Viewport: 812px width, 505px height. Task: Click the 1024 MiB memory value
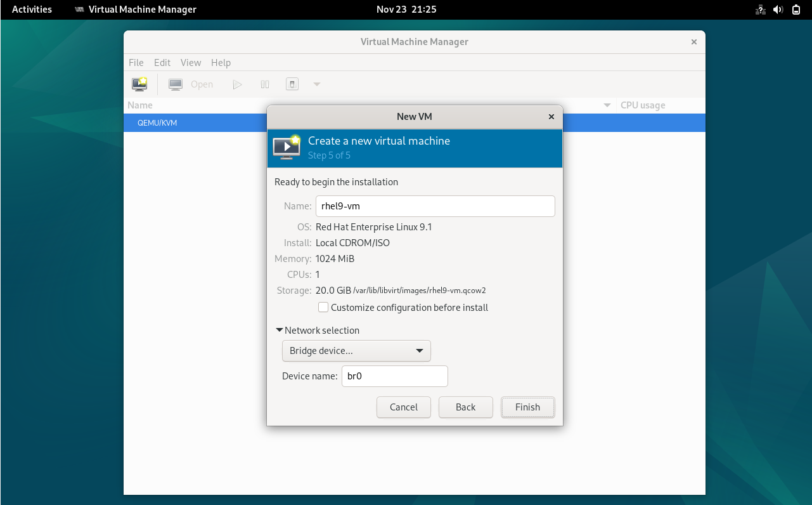point(335,259)
